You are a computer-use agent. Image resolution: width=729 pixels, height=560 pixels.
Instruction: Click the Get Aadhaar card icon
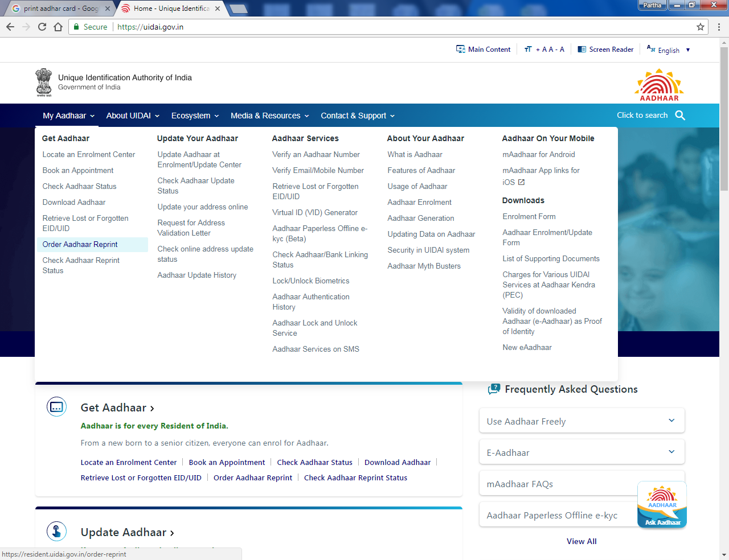[56, 407]
